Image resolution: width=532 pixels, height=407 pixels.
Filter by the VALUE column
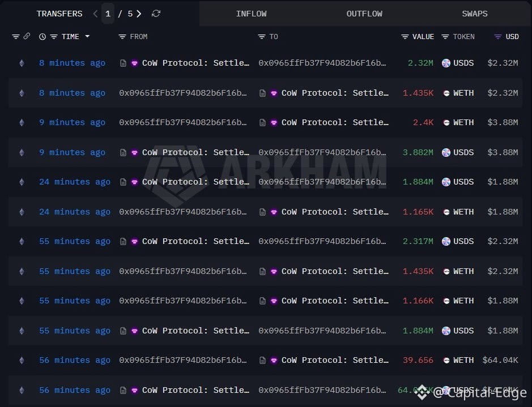pos(405,37)
